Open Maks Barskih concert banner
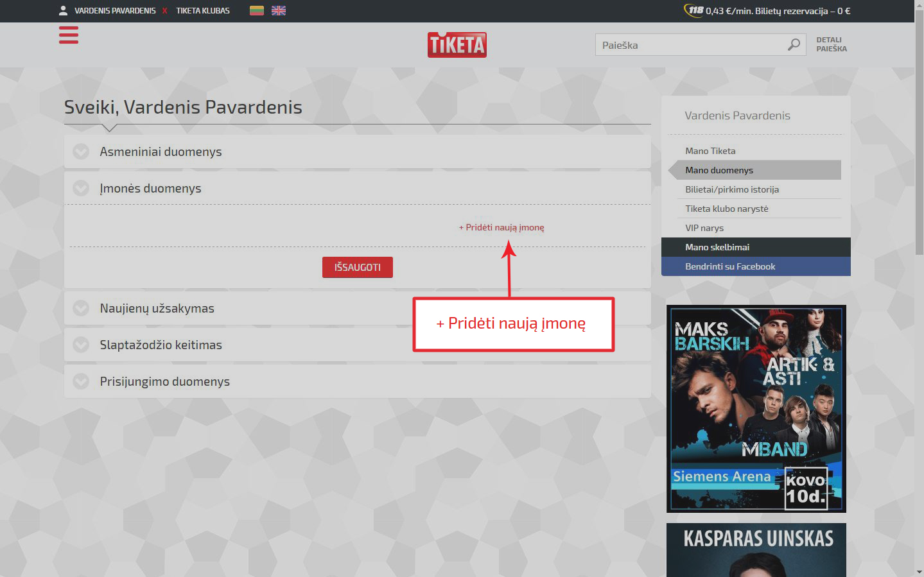This screenshot has width=924, height=577. (x=756, y=409)
